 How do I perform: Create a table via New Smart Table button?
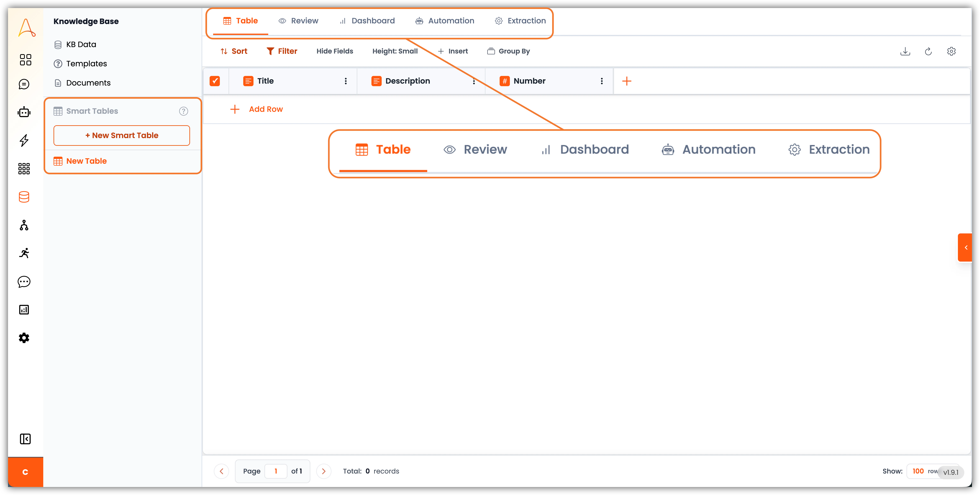(122, 136)
